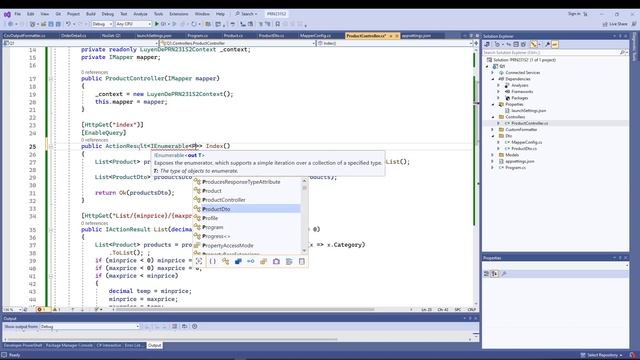The height and width of the screenshot is (360, 640).
Task: Click the Start debugging green play icon
Action: coord(157,24)
